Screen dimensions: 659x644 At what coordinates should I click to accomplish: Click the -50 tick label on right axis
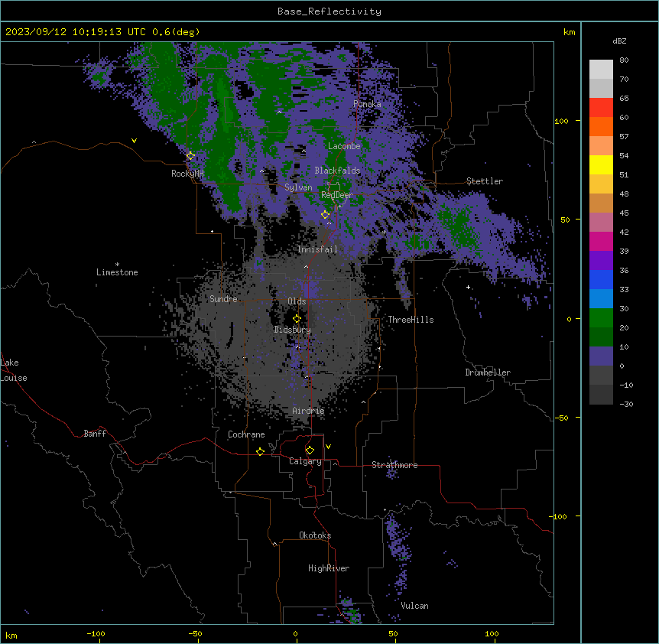[561, 418]
